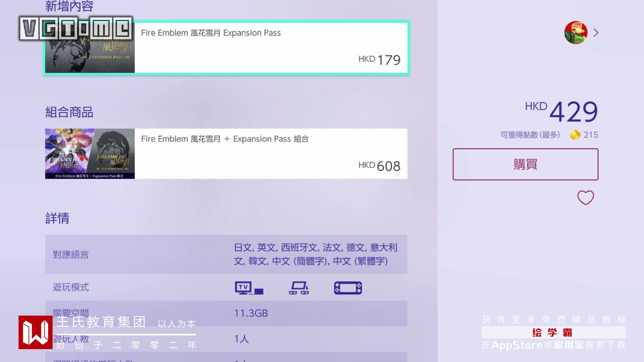Click the red W logo watermark

tap(36, 332)
